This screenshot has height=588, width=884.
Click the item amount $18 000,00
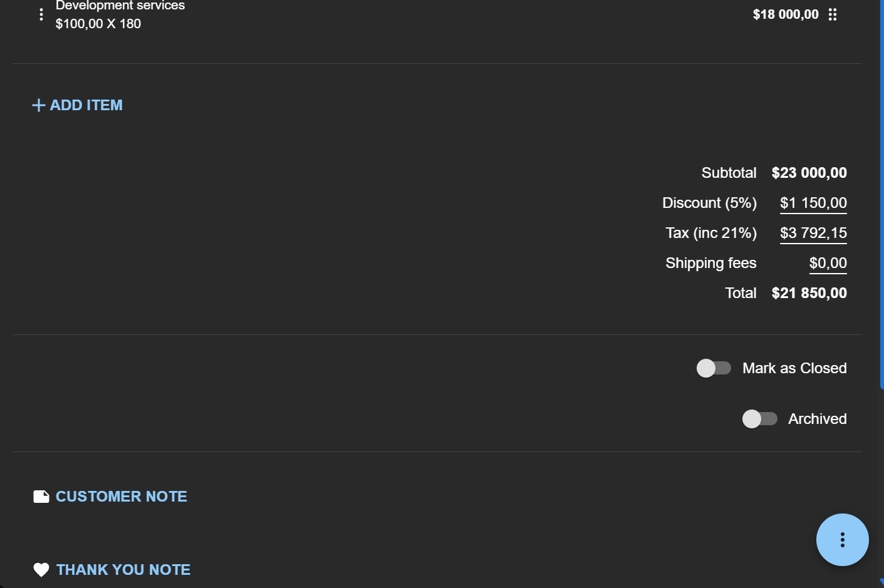786,14
